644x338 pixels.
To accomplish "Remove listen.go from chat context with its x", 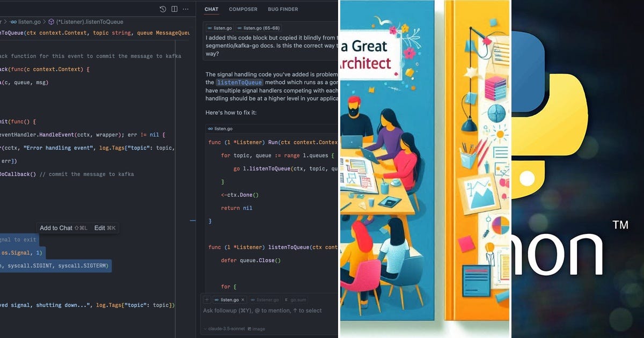I will [243, 300].
